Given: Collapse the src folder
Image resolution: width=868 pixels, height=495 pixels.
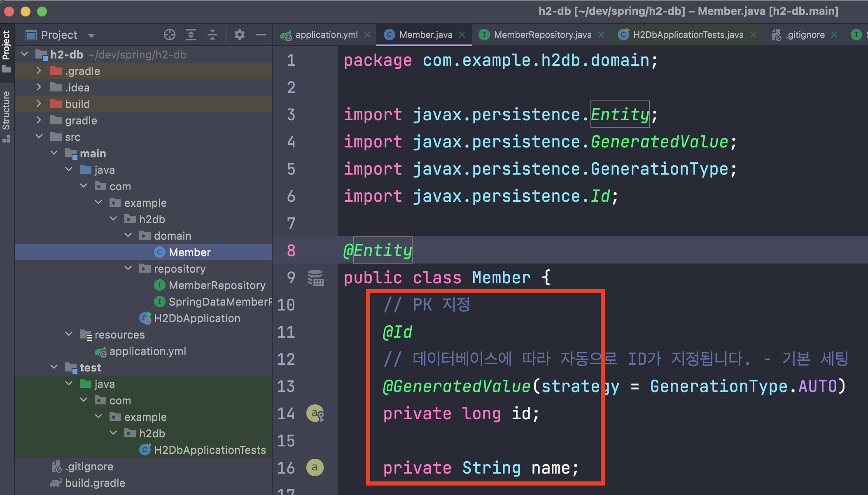Looking at the screenshot, I should tap(39, 136).
